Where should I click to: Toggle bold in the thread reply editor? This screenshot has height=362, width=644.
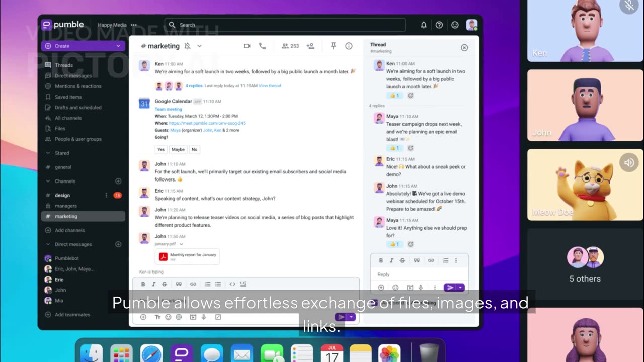point(381,260)
